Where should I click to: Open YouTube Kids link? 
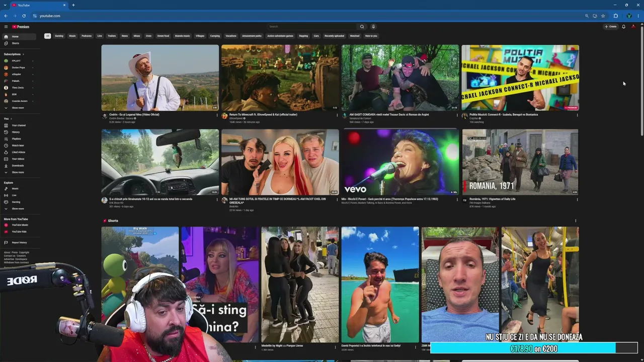point(19,232)
